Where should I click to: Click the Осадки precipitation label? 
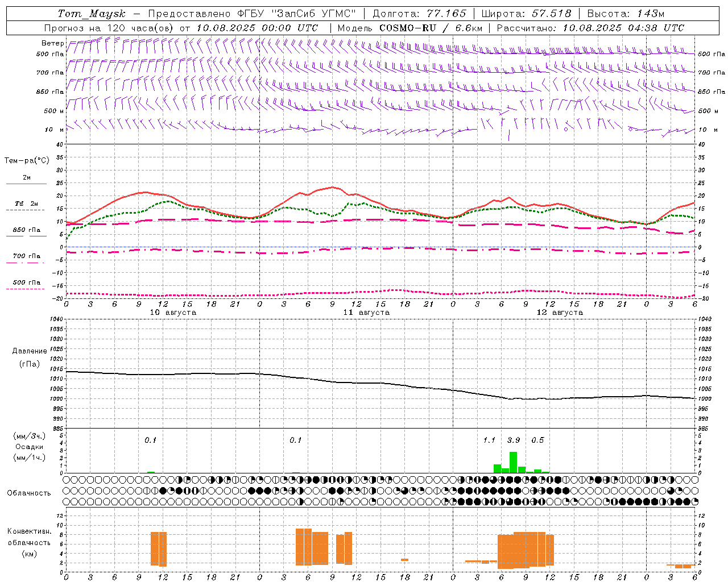point(30,447)
